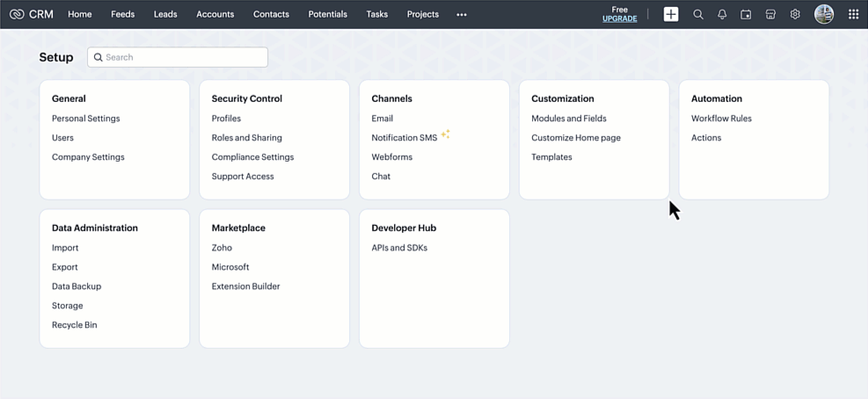Screen dimensions: 868x399
Task: Go to the Potentials tab
Action: (x=327, y=14)
